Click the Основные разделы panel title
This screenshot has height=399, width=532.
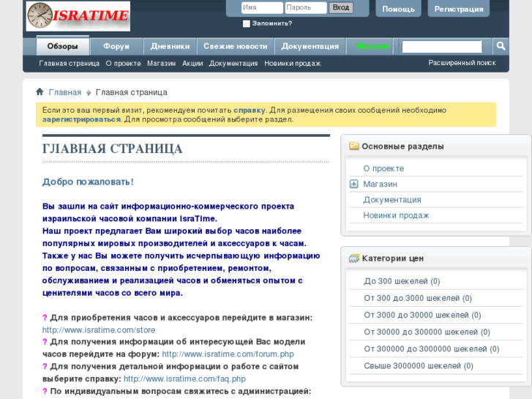[402, 146]
